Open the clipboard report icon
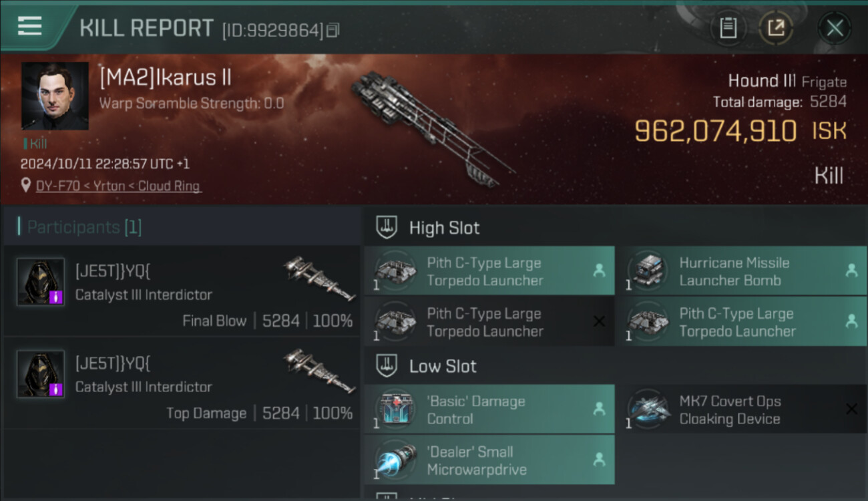This screenshot has height=501, width=868. coord(728,28)
